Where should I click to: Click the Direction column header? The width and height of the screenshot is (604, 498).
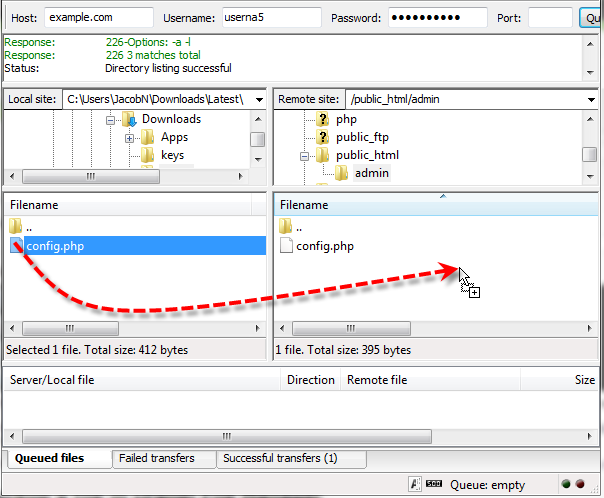coord(310,380)
